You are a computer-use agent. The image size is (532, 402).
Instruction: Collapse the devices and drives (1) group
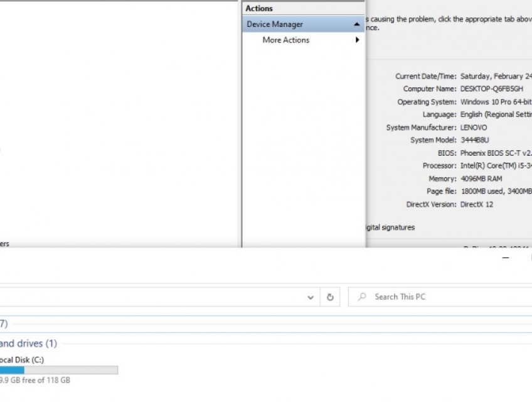point(28,344)
